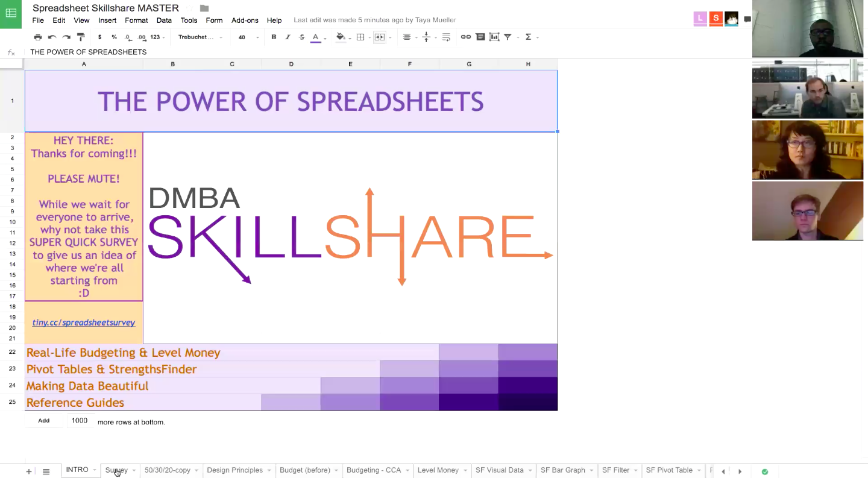The width and height of the screenshot is (868, 478).
Task: Click the row count field showing 1000
Action: [x=80, y=421]
